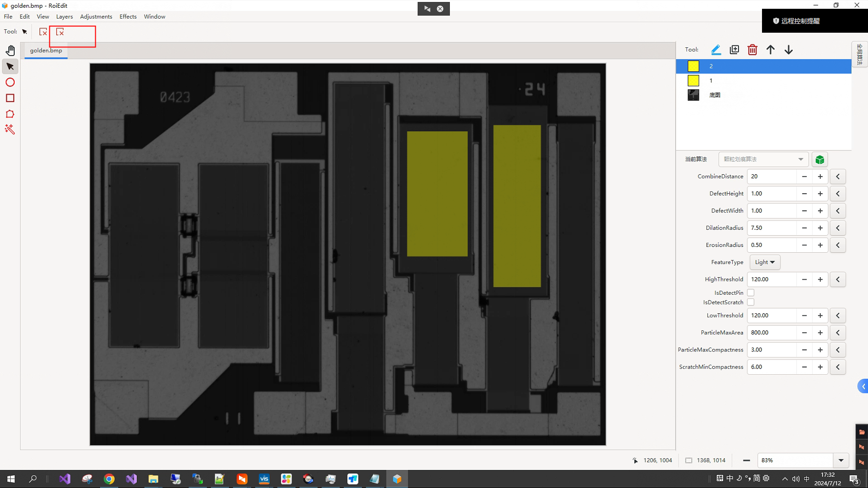Click the yellow swatch of layer 2

(x=693, y=66)
